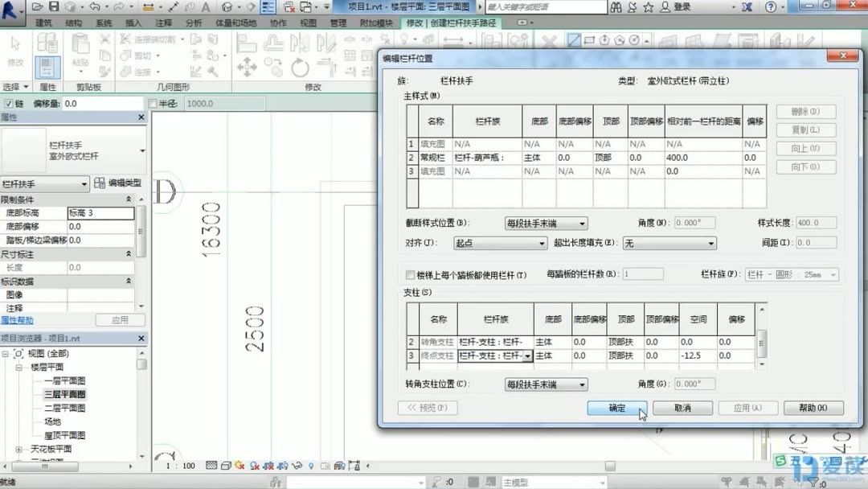
Task: Toggle the sun path icon on view control bar
Action: pos(237,464)
